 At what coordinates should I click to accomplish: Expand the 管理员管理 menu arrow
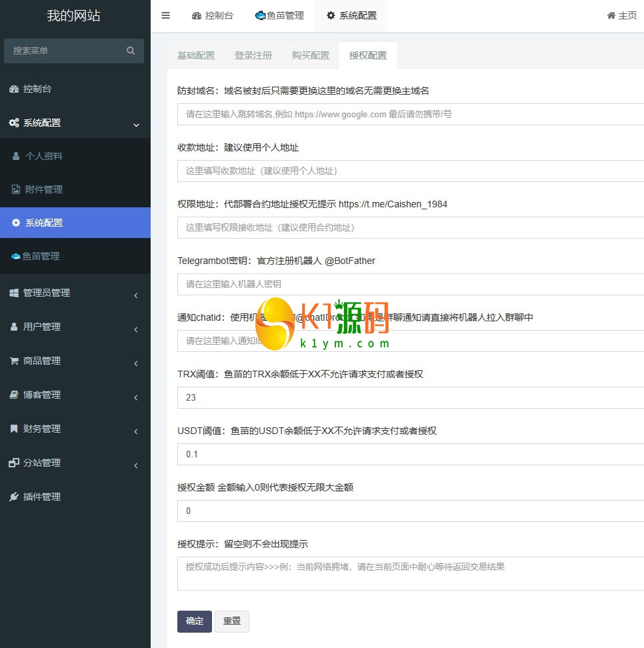(136, 295)
